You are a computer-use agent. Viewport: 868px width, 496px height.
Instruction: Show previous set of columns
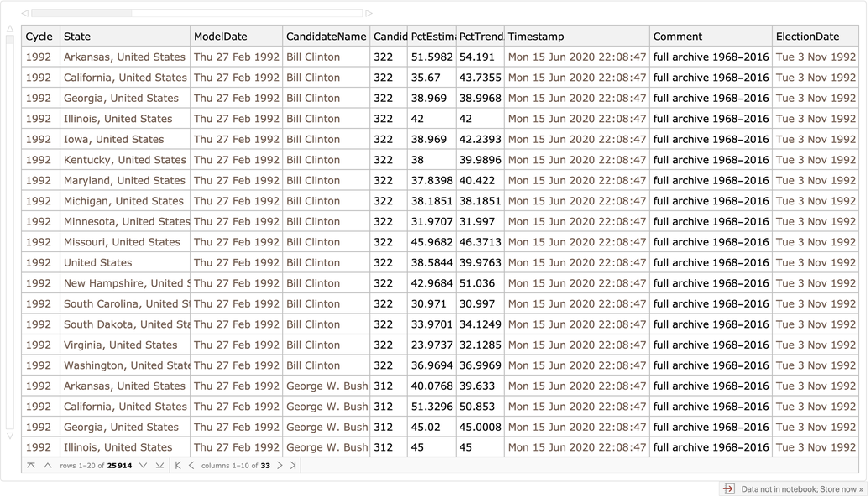pyautogui.click(x=191, y=465)
